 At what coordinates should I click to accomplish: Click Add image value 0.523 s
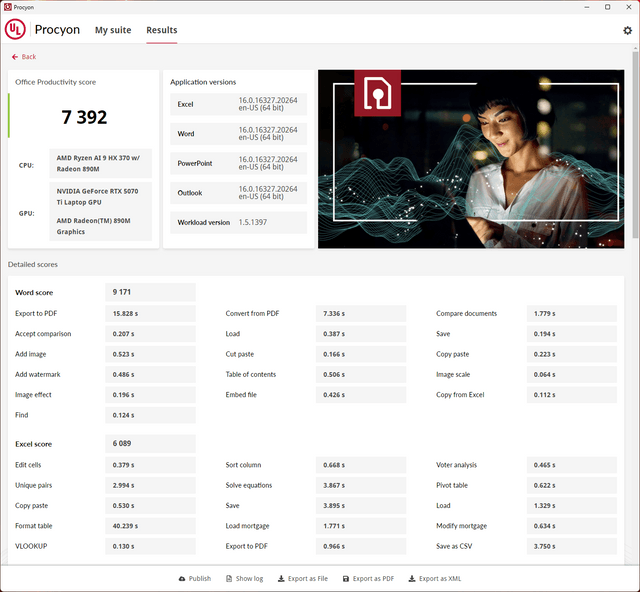150,354
